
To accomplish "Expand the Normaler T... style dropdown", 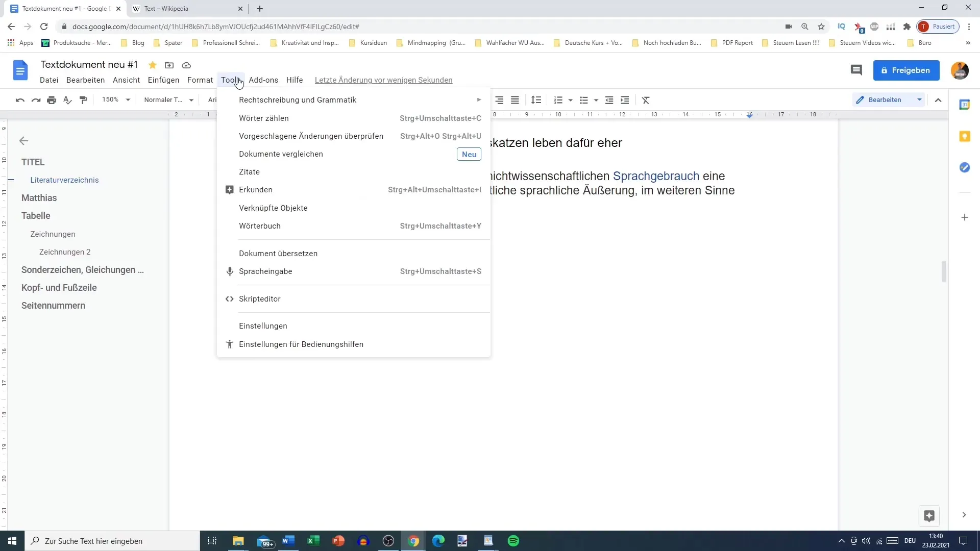I will (192, 99).
